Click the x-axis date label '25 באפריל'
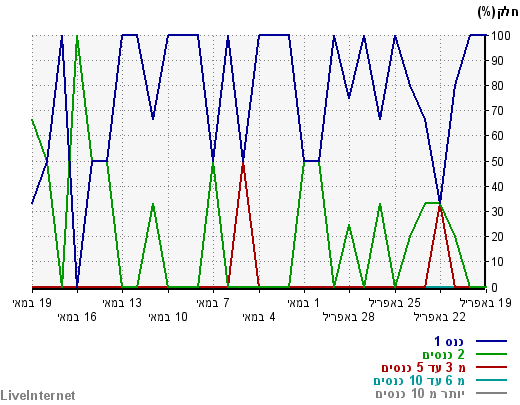Image resolution: width=520 pixels, height=405 pixels. [x=395, y=303]
